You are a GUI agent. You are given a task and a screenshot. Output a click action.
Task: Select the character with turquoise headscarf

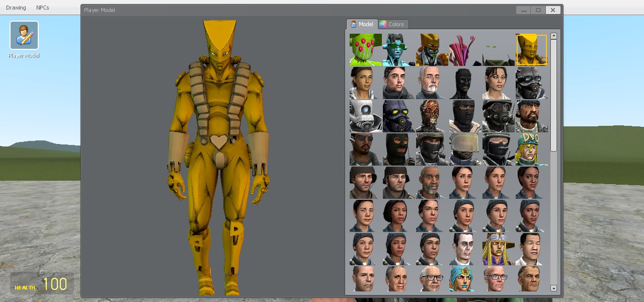465,278
